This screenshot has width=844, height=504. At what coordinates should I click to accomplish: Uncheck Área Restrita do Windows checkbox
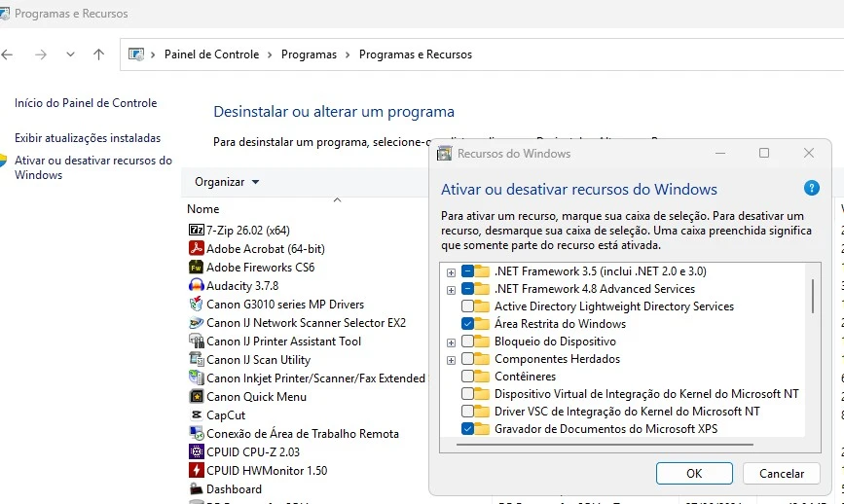467,324
